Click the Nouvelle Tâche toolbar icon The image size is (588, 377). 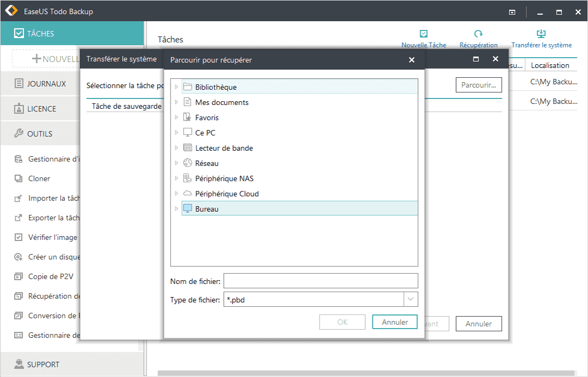pyautogui.click(x=424, y=34)
